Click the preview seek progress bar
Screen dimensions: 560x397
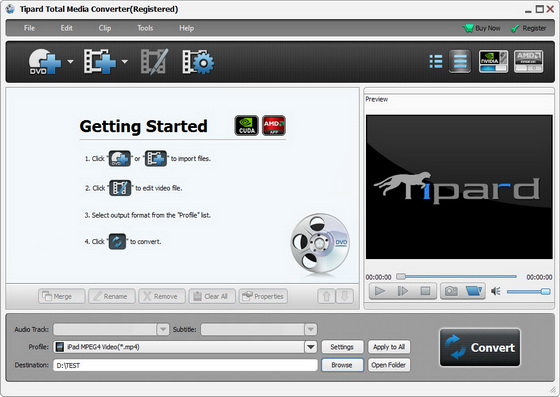click(457, 276)
